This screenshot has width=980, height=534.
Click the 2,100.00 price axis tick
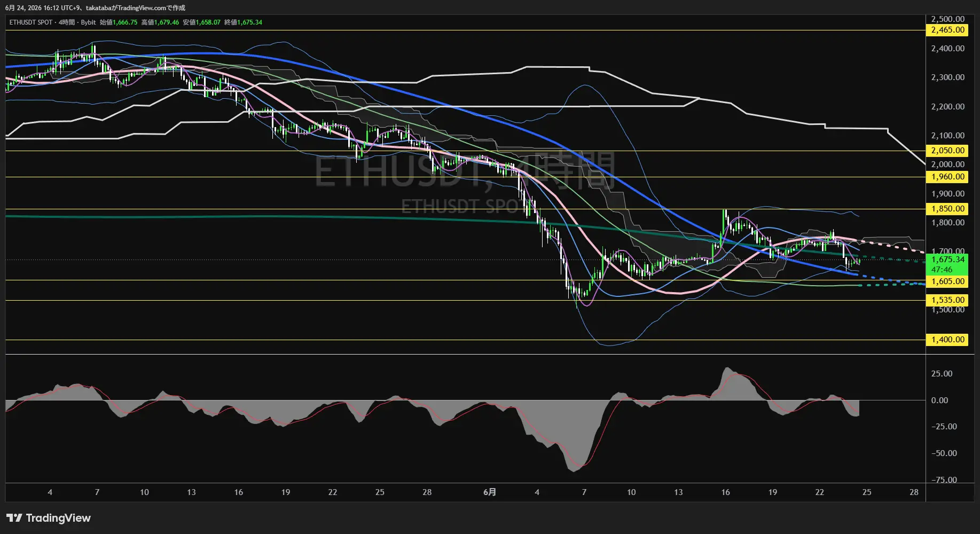click(x=947, y=136)
